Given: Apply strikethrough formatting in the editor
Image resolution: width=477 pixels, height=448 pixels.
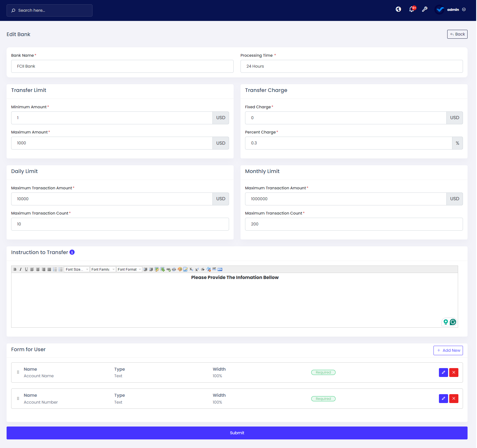Looking at the screenshot, I should pyautogui.click(x=202, y=269).
